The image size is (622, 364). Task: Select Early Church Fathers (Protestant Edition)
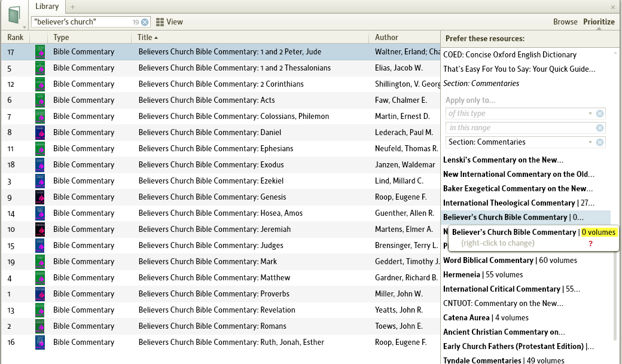518,346
